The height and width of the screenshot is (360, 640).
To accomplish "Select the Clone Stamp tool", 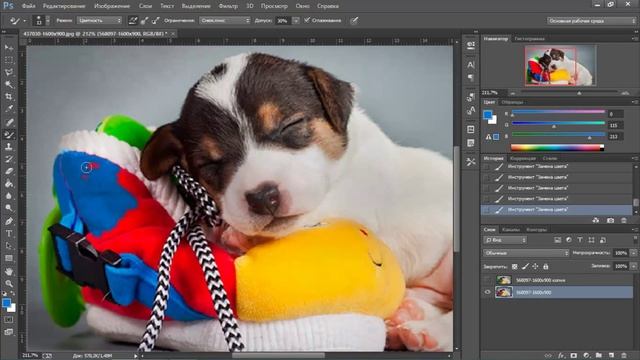I will coord(9,147).
